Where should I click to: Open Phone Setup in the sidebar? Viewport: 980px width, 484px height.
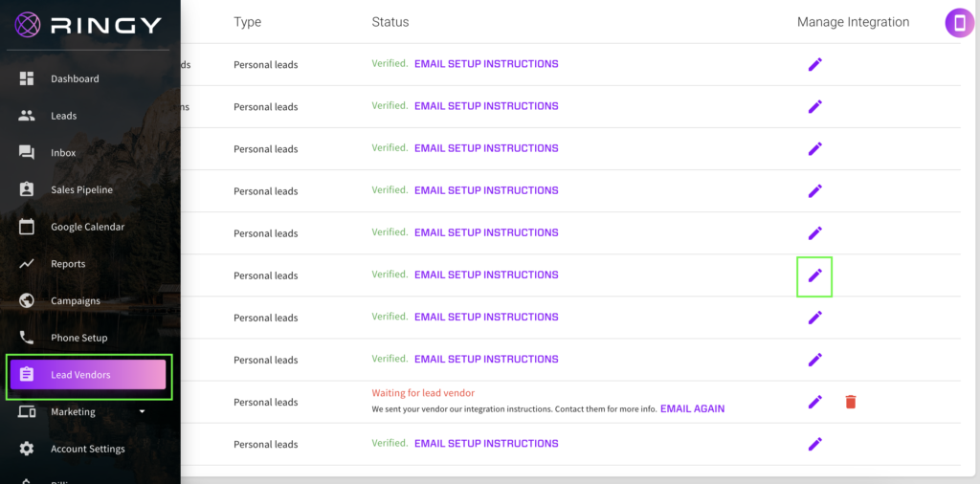pyautogui.click(x=78, y=338)
